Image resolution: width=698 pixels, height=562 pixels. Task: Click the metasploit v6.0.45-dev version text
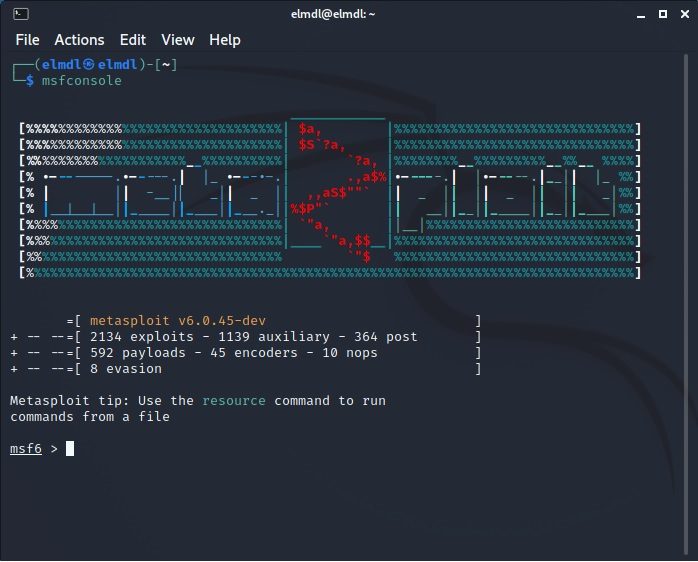click(x=178, y=320)
